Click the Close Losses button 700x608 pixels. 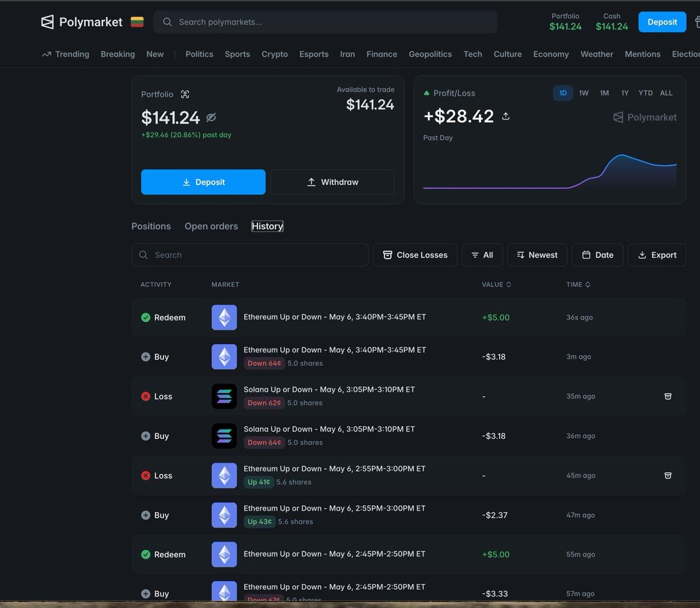pos(415,255)
